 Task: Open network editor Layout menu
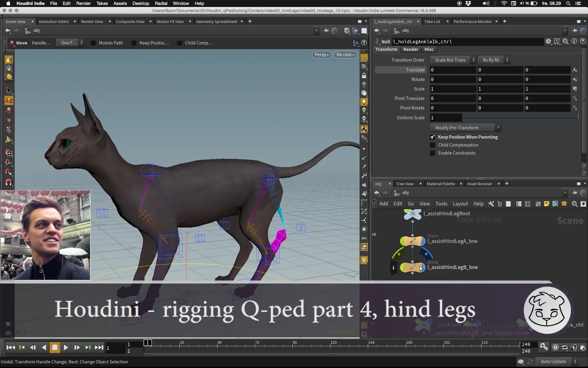click(460, 204)
